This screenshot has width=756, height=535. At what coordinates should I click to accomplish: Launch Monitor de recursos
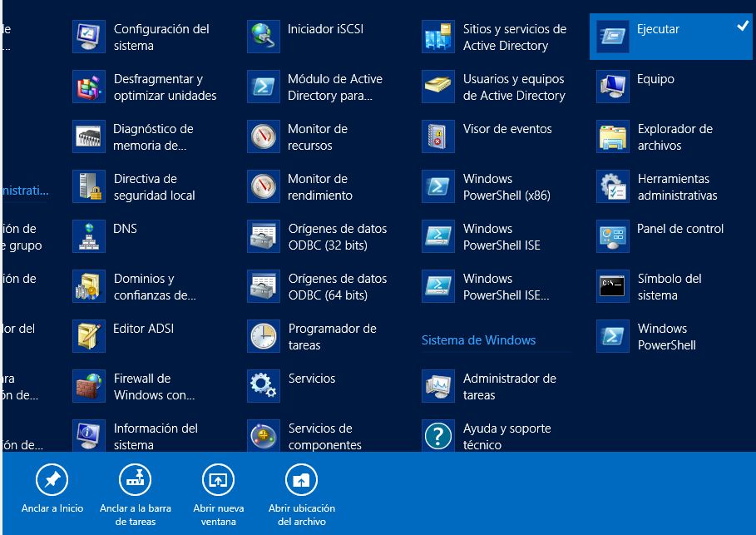tap(319, 137)
